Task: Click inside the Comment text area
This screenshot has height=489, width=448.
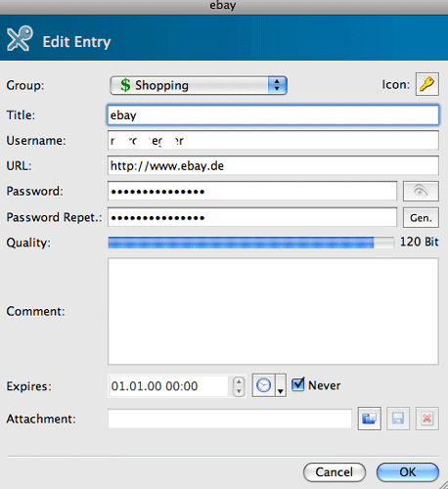Action: (273, 311)
